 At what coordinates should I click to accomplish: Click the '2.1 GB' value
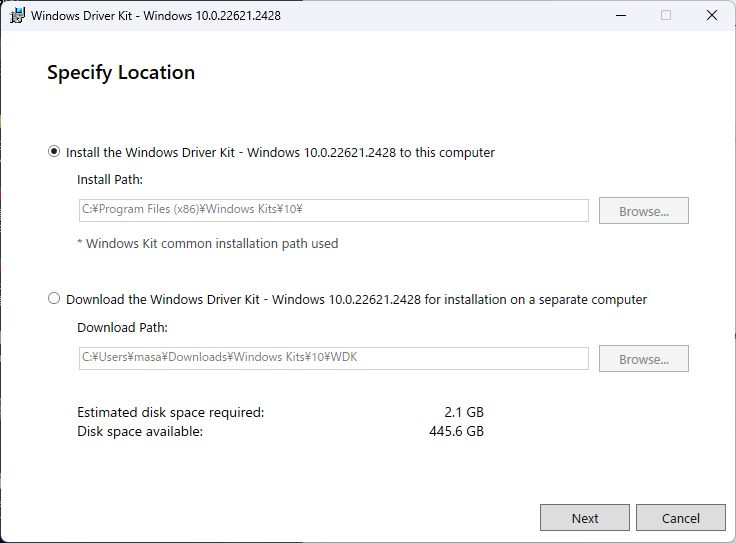pos(464,412)
